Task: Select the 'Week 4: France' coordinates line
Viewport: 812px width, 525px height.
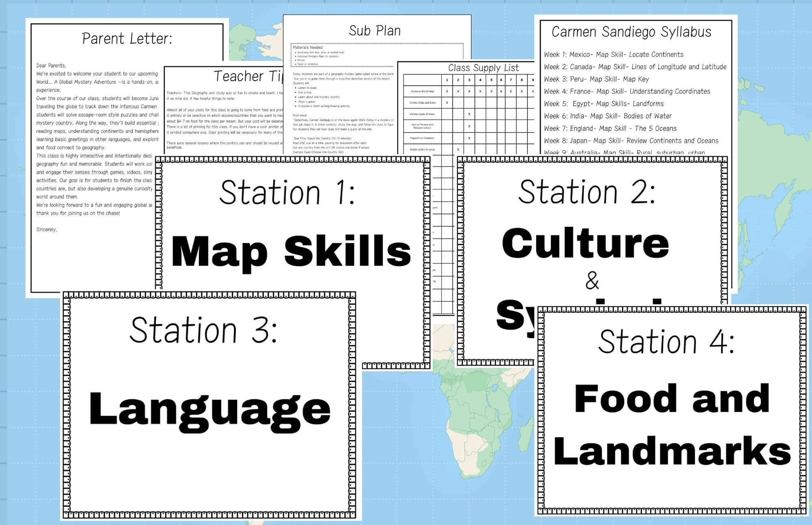Action: click(x=627, y=91)
